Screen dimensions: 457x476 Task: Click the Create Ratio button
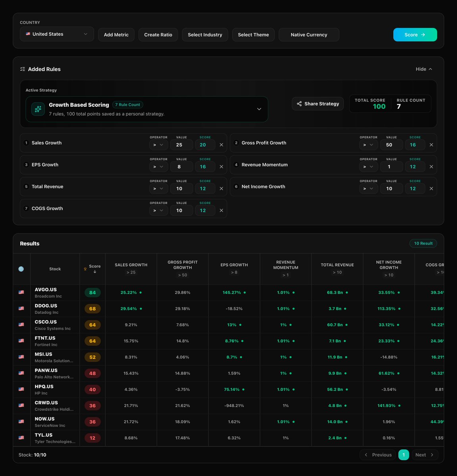click(x=158, y=35)
